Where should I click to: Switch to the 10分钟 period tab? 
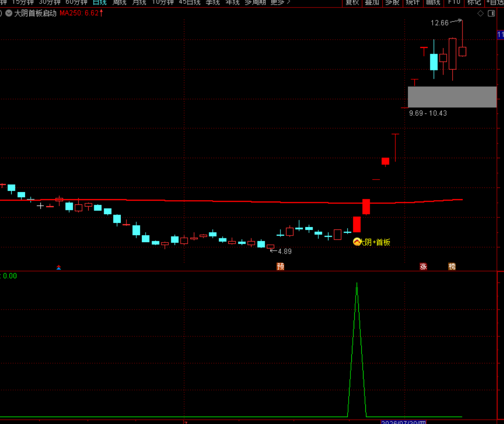(163, 3)
